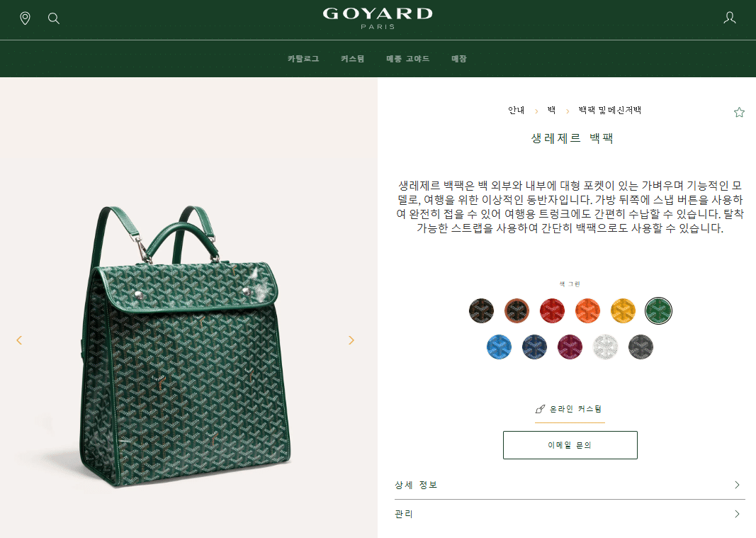Open the user account icon

(730, 18)
